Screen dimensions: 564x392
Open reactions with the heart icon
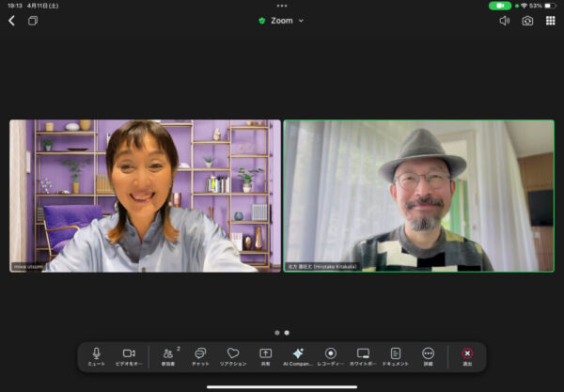pyautogui.click(x=233, y=354)
